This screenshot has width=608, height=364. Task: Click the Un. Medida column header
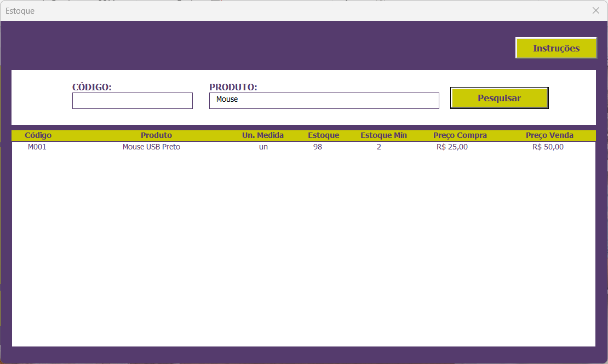click(263, 135)
